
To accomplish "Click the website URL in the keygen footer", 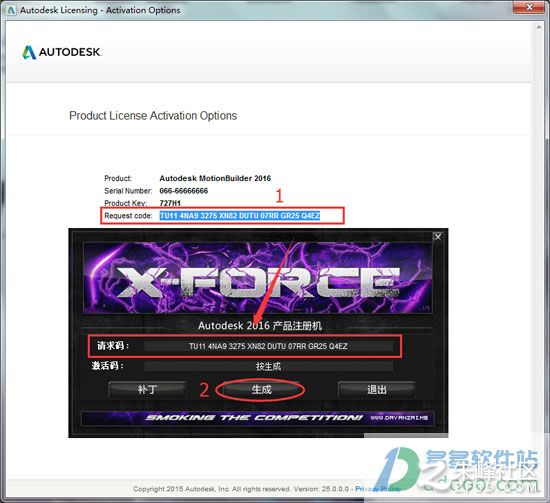I will [399, 418].
